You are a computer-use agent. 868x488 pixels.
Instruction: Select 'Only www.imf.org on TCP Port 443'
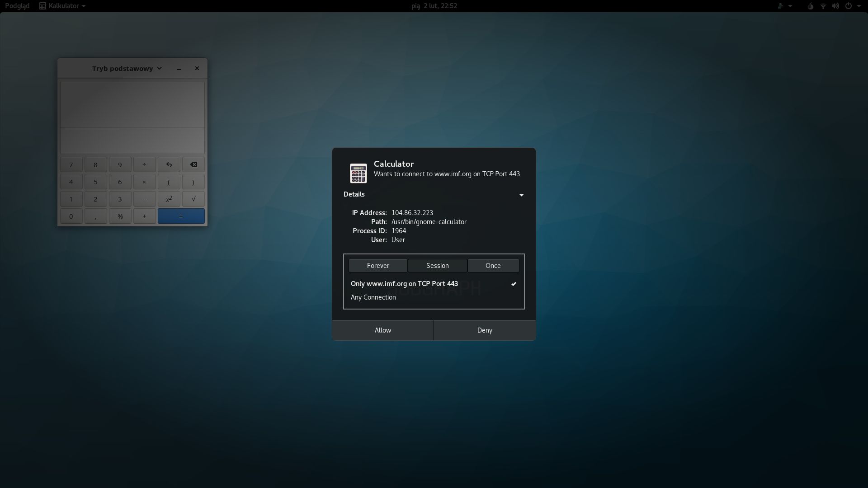tap(405, 284)
